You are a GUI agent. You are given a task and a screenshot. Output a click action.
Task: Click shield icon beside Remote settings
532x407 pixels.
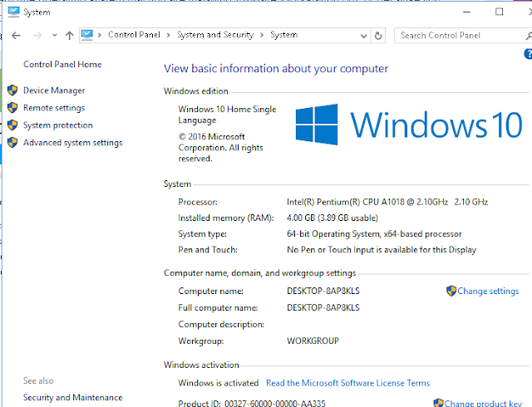12,108
